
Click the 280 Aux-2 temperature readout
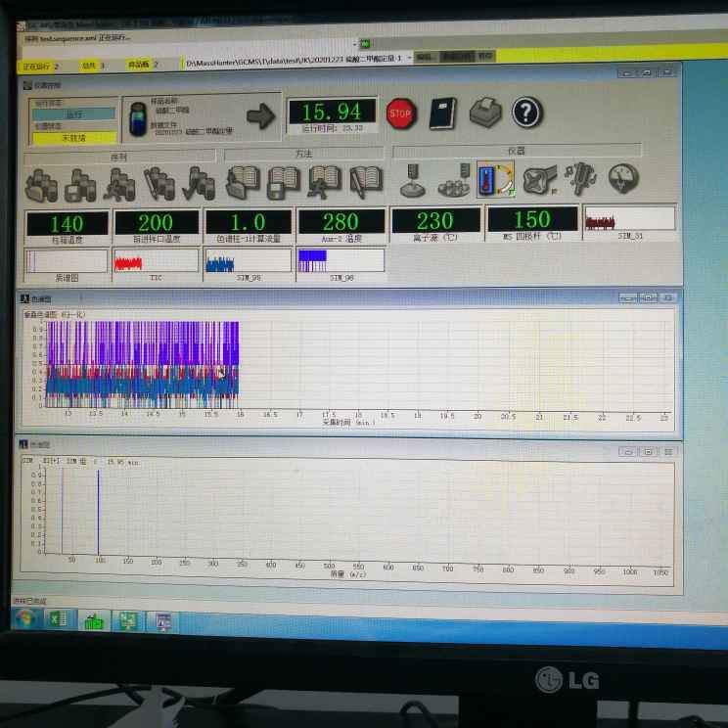[340, 222]
